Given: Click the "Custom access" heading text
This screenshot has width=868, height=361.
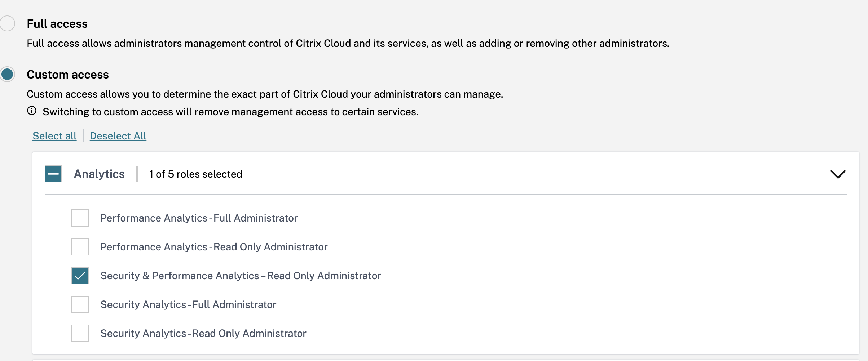Looking at the screenshot, I should (x=68, y=75).
